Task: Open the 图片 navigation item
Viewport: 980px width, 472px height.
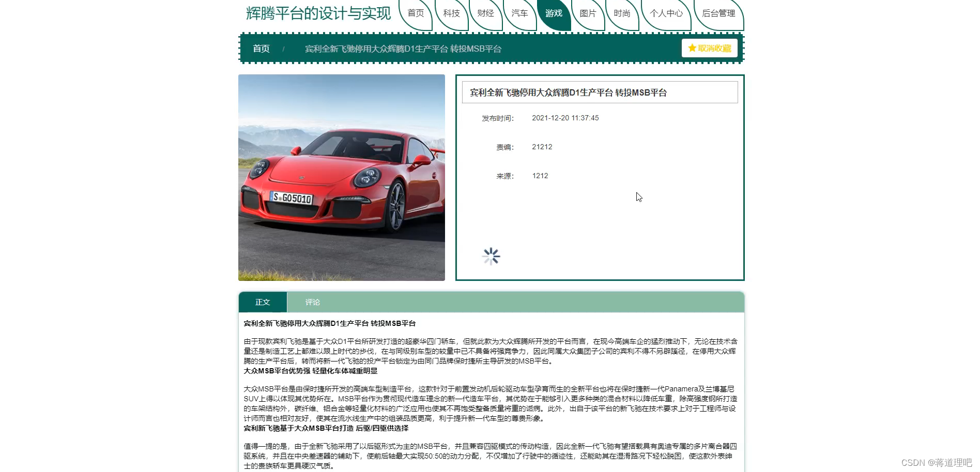Action: [588, 14]
